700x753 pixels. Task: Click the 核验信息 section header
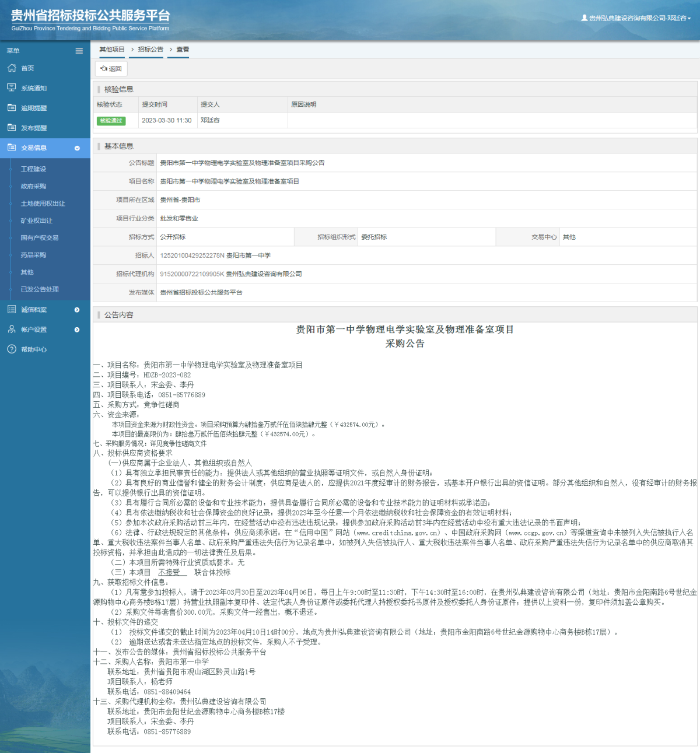(x=119, y=89)
